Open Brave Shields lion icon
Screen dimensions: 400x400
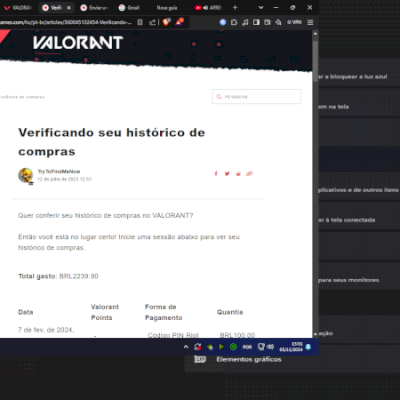click(167, 22)
